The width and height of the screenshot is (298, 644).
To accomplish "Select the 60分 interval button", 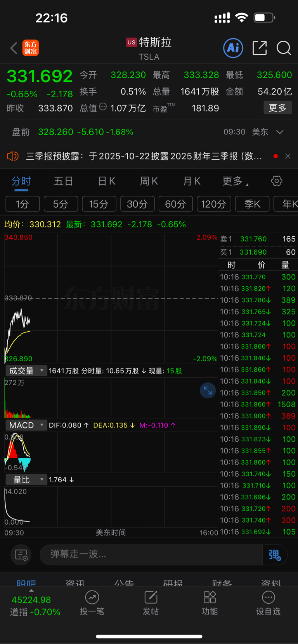I will click(175, 204).
